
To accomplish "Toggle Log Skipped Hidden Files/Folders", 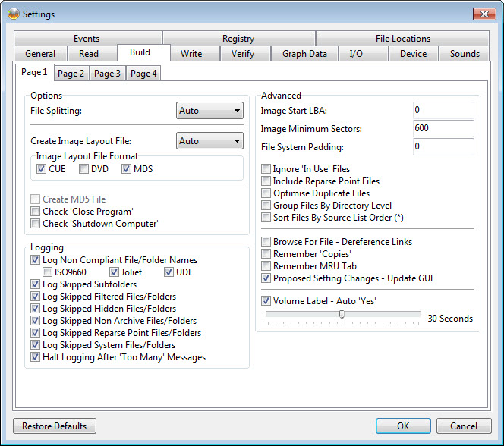I will pos(35,308).
